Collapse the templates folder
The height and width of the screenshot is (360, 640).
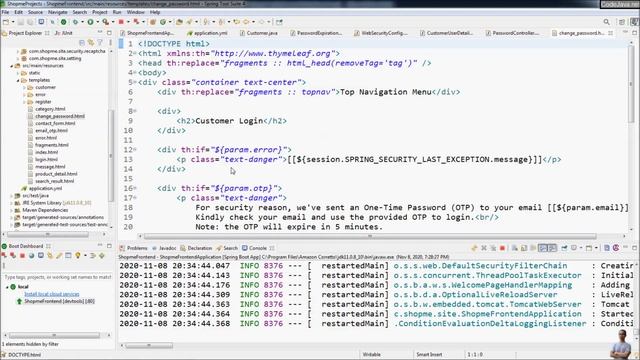click(18, 80)
